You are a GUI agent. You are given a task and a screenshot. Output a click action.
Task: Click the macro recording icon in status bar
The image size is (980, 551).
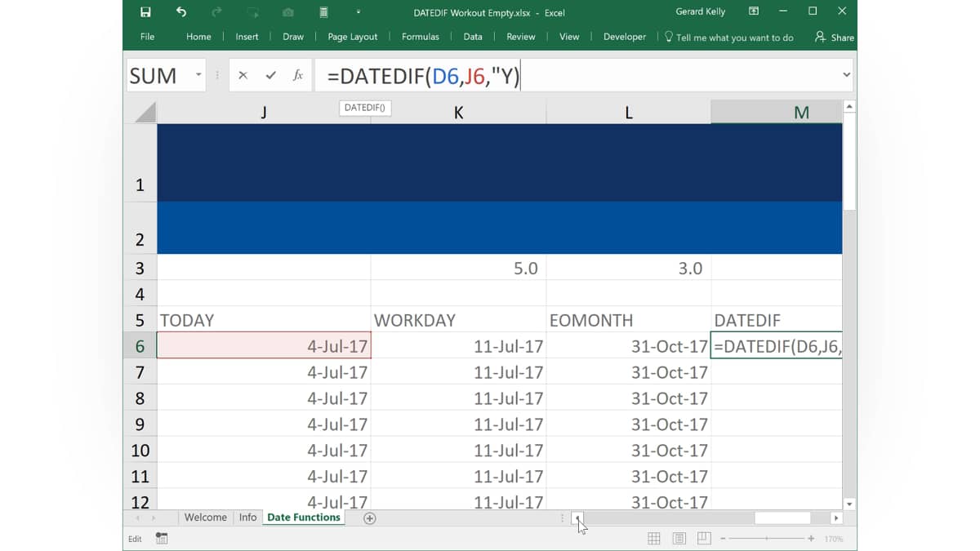pyautogui.click(x=162, y=539)
